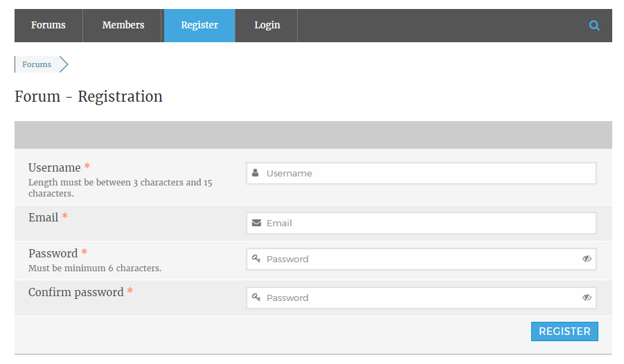The height and width of the screenshot is (364, 624).
Task: Open the Login page from navbar
Action: pyautogui.click(x=267, y=26)
